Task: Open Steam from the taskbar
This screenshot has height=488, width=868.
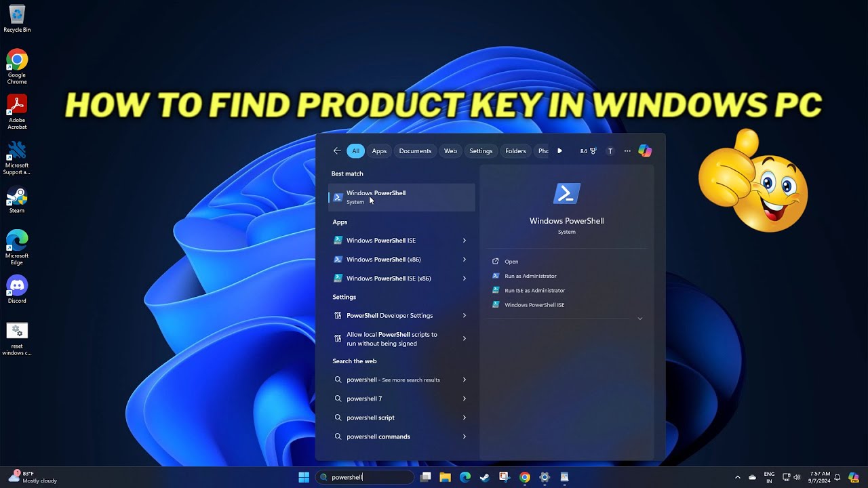Action: 485,477
